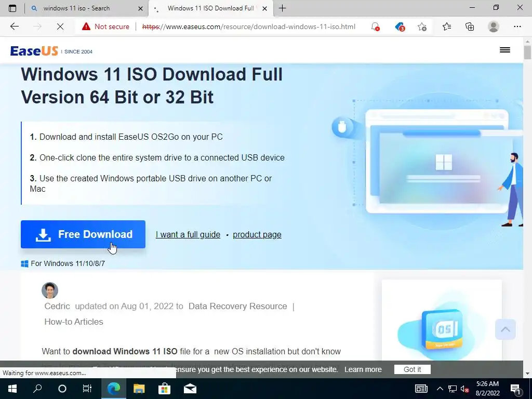
Task: Click the network status tray icon
Action: (x=453, y=389)
